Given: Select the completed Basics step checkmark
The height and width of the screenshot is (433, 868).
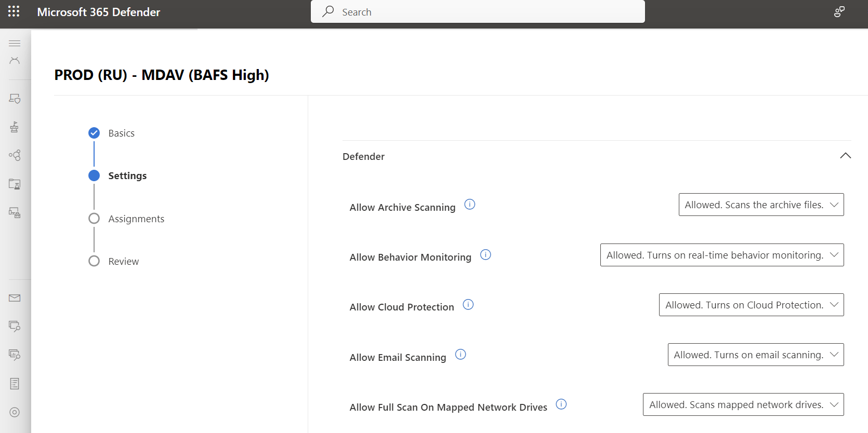Looking at the screenshot, I should (94, 133).
